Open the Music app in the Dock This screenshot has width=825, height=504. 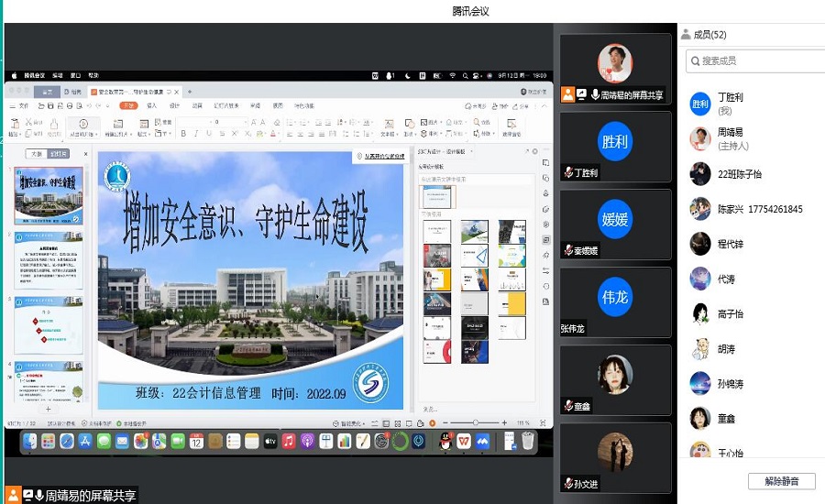click(289, 442)
